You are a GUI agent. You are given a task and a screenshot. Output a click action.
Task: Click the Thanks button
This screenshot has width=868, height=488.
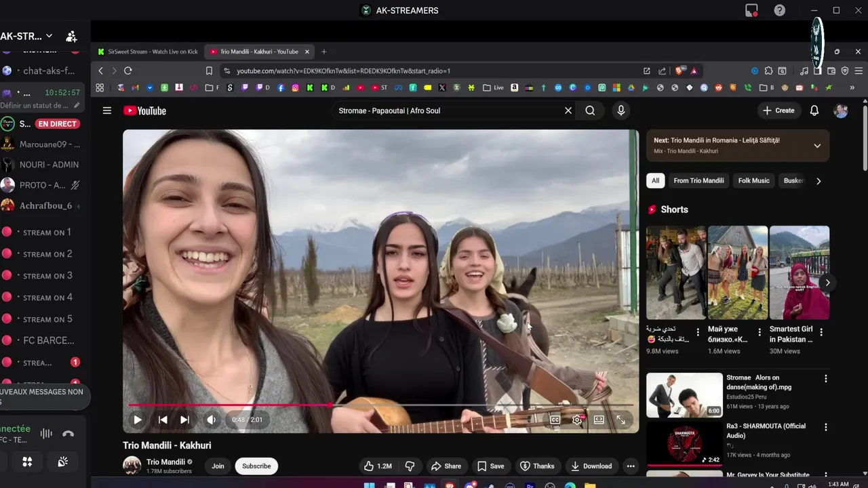coord(537,466)
